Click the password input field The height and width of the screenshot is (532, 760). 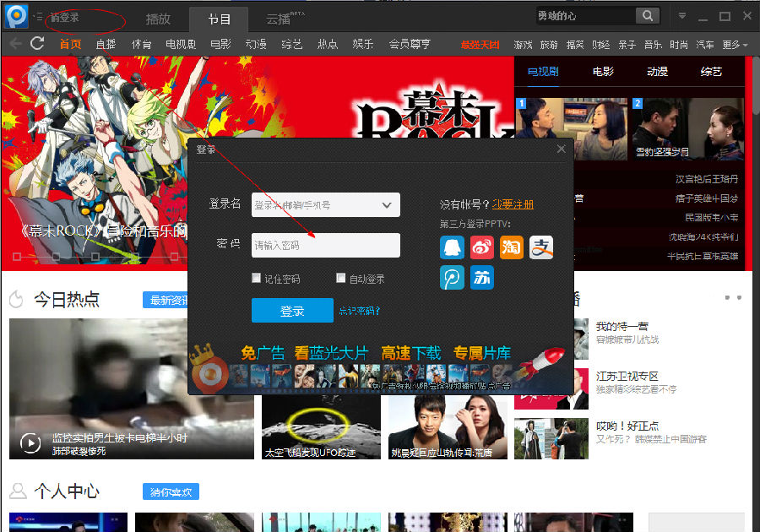(325, 246)
